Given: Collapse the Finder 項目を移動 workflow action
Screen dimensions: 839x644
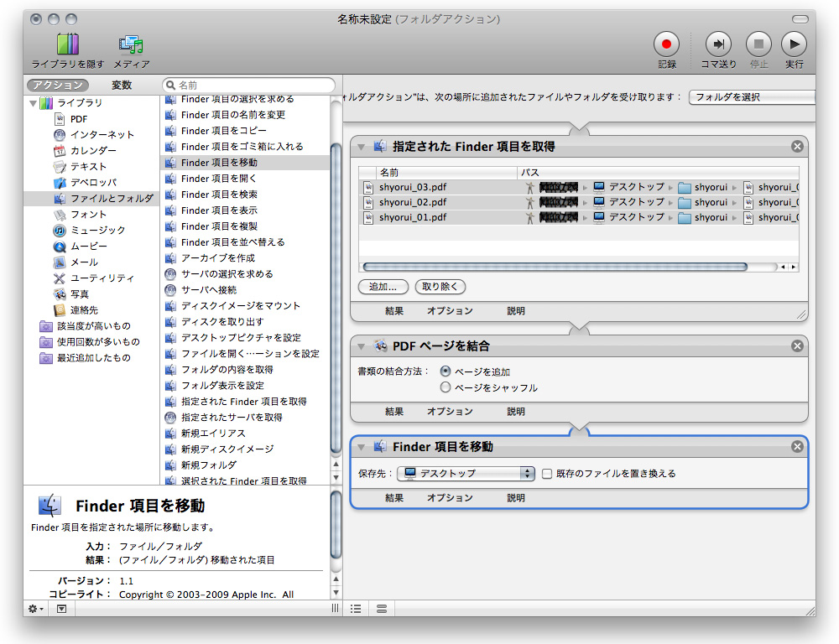Looking at the screenshot, I should [x=361, y=447].
